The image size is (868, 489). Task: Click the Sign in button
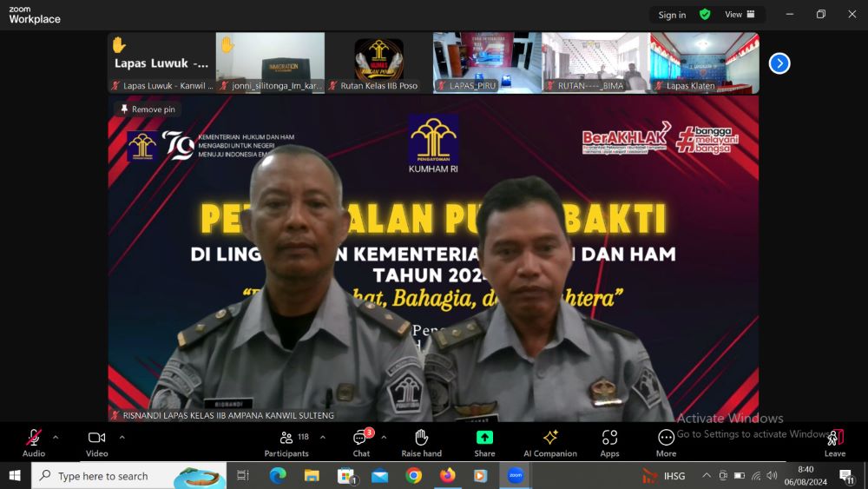[x=672, y=15]
